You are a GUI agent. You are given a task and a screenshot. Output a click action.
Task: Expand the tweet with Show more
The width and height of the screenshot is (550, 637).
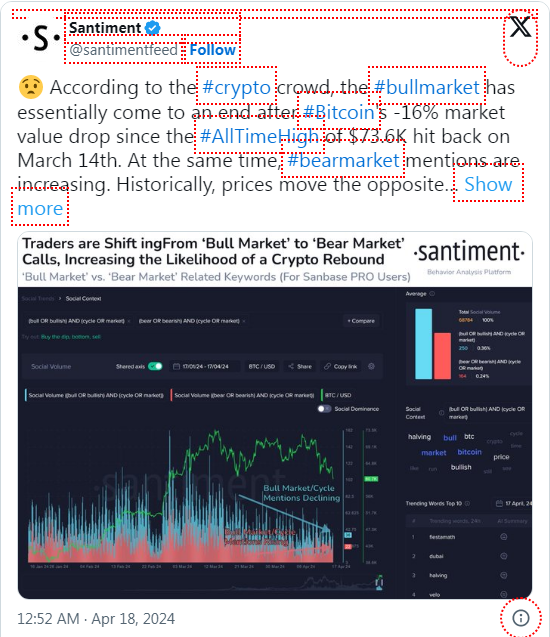click(x=488, y=184)
